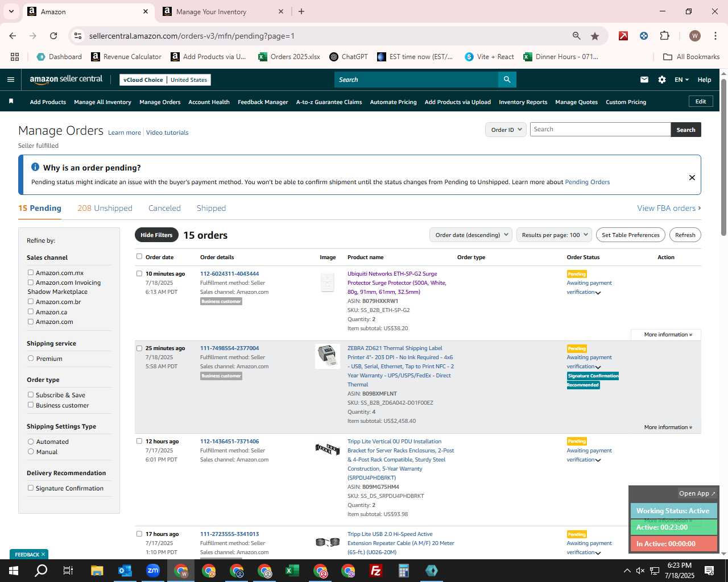
Task: Expand Awaiting payment verification for Ubiquiti order
Action: [x=598, y=293]
